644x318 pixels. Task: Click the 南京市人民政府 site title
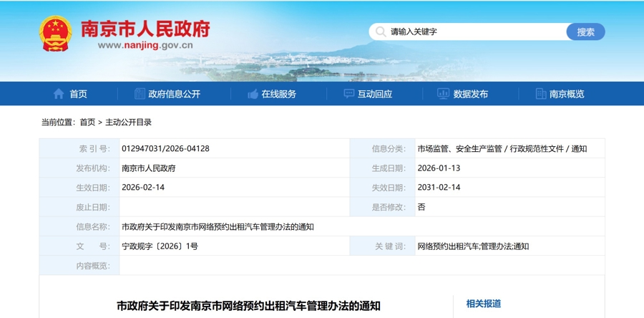145,29
